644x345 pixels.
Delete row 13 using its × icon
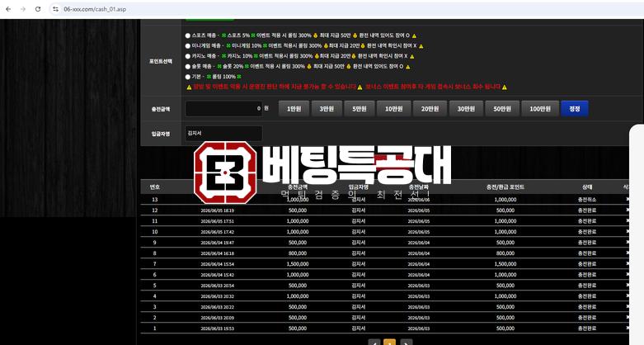tap(628, 200)
